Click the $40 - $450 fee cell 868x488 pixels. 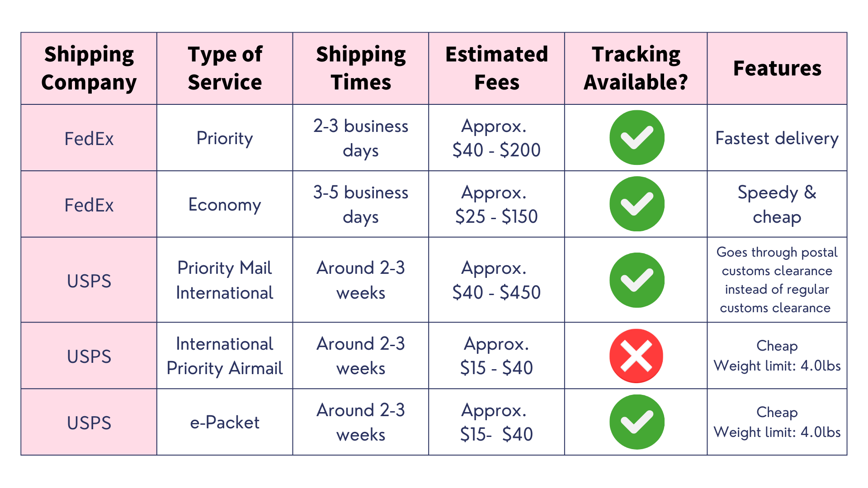point(496,280)
